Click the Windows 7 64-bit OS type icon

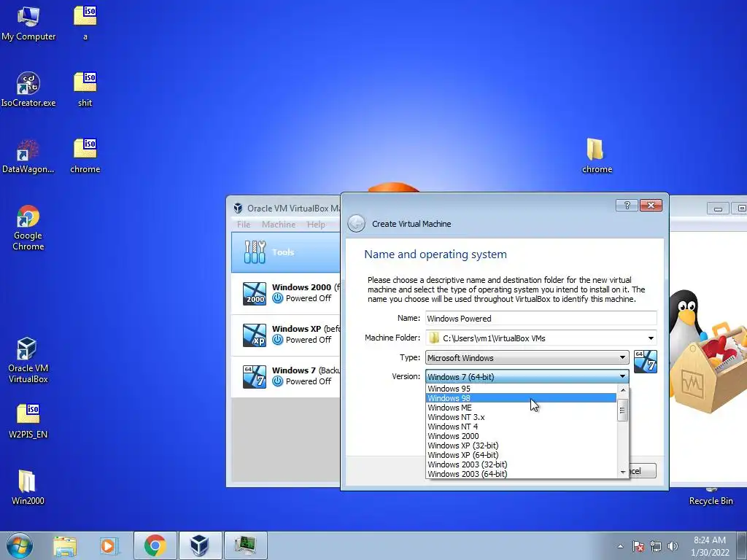646,362
